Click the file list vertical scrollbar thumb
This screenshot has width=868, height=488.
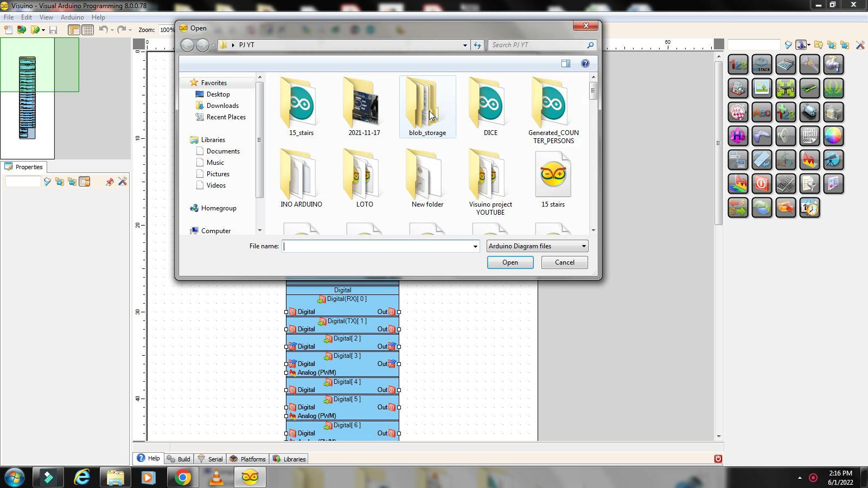point(593,91)
